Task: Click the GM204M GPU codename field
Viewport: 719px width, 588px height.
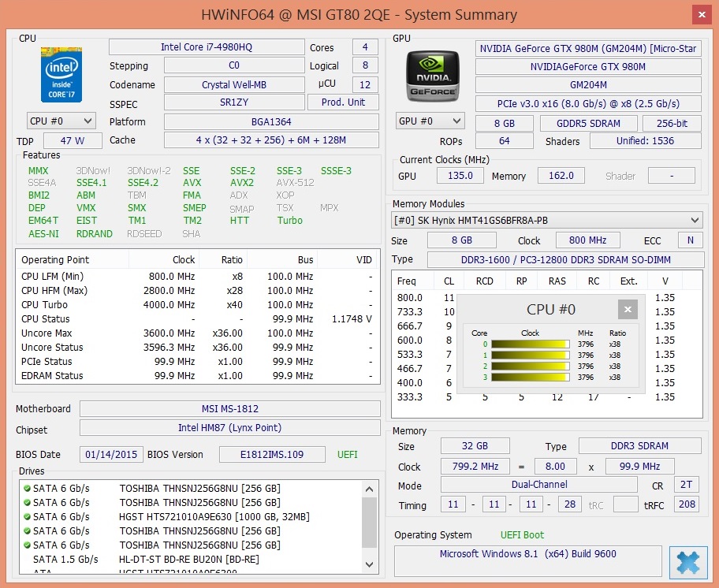Action: [588, 85]
